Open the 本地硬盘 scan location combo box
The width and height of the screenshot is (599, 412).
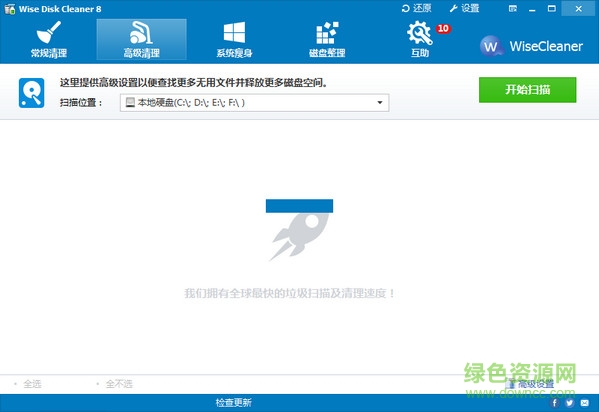tap(254, 102)
